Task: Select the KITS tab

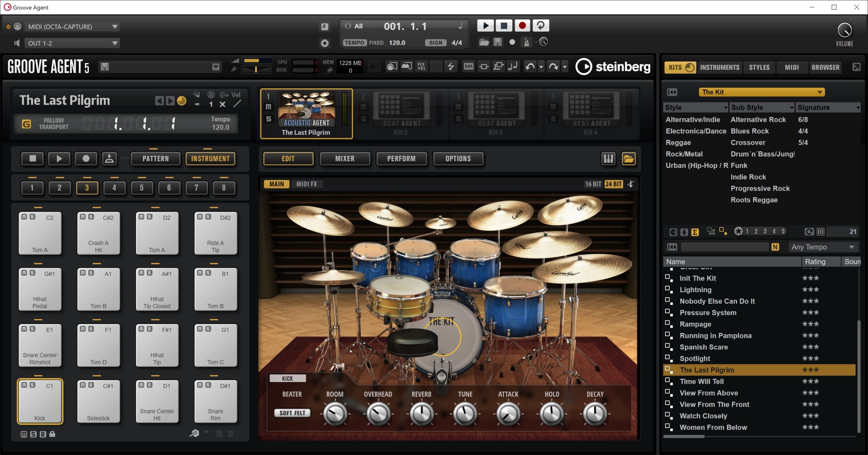Action: point(680,67)
